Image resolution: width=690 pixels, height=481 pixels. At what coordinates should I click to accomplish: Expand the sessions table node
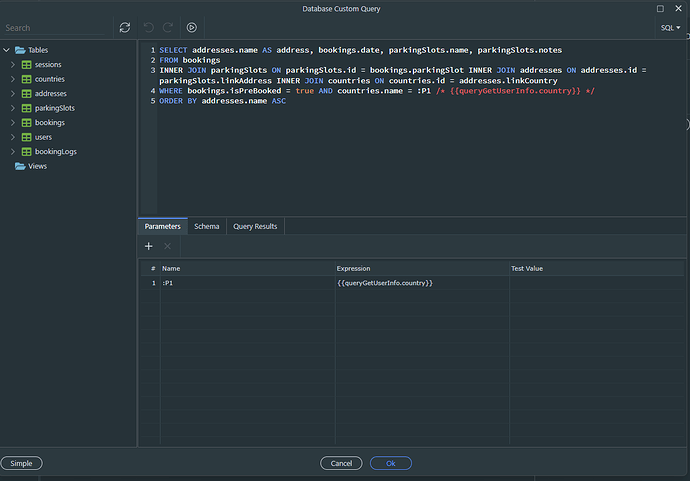[13, 65]
